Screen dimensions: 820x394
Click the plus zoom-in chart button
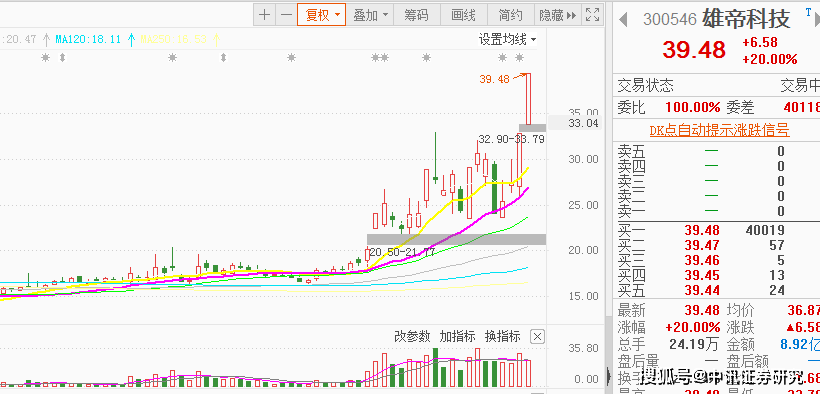(x=265, y=15)
